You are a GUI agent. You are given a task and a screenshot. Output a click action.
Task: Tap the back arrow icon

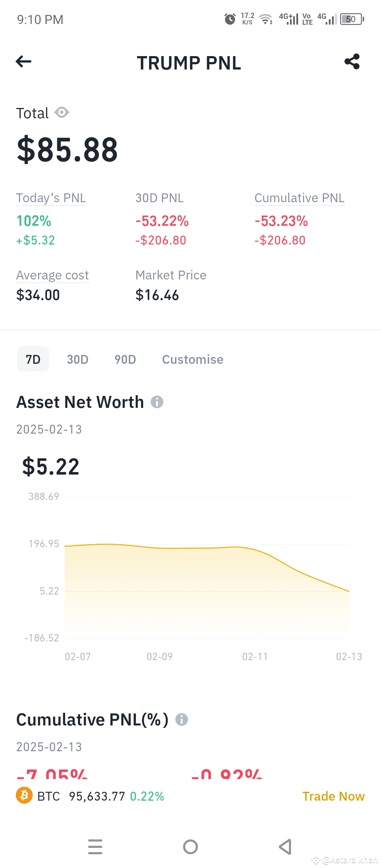(x=24, y=61)
